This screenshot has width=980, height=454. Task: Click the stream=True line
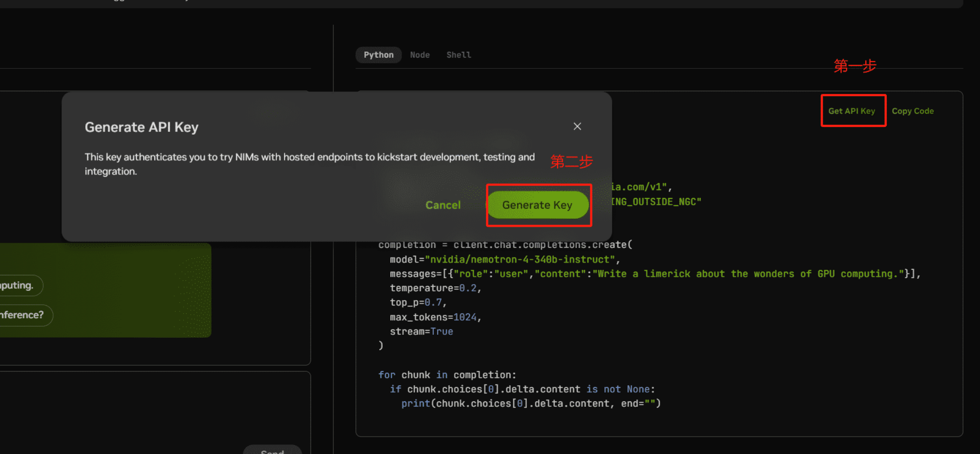[421, 331]
